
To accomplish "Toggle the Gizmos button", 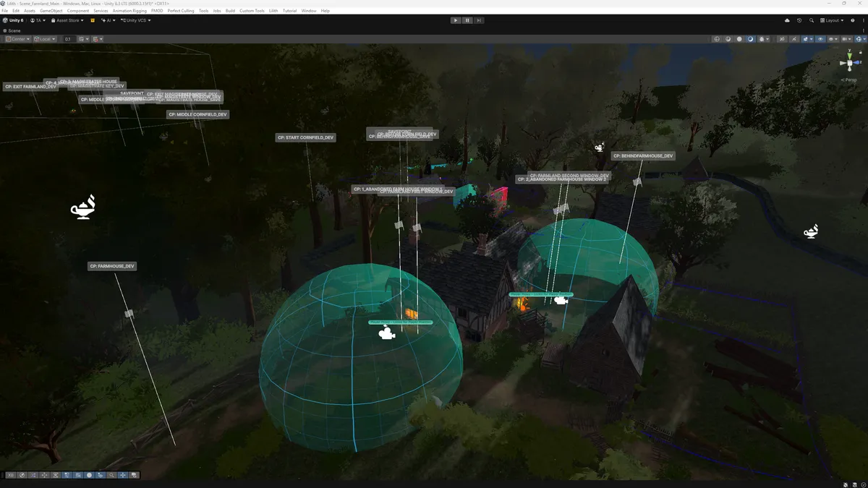I will tap(859, 39).
